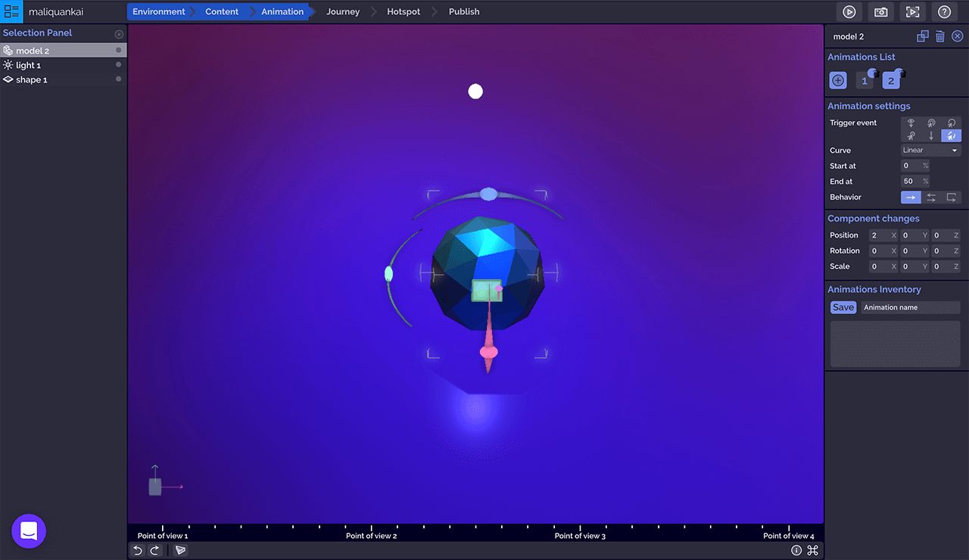Open keyboard shortcuts command icon
The width and height of the screenshot is (969, 560).
(x=812, y=550)
